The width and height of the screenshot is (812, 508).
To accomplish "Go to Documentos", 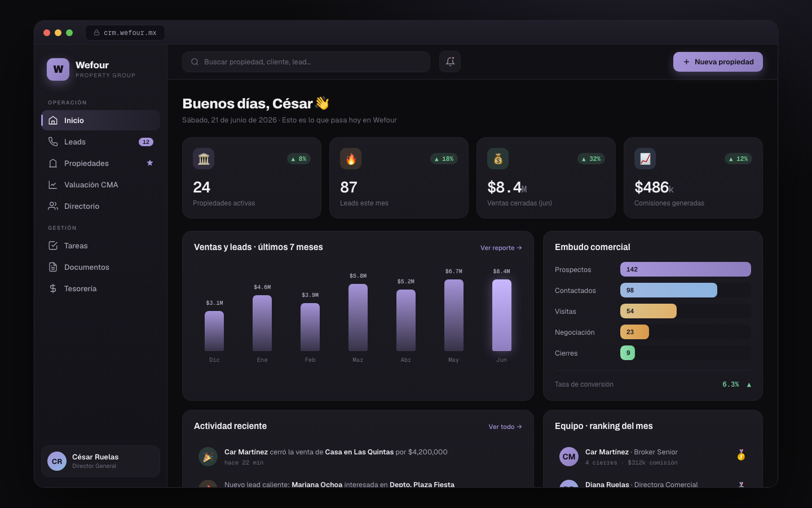I will coord(100,267).
